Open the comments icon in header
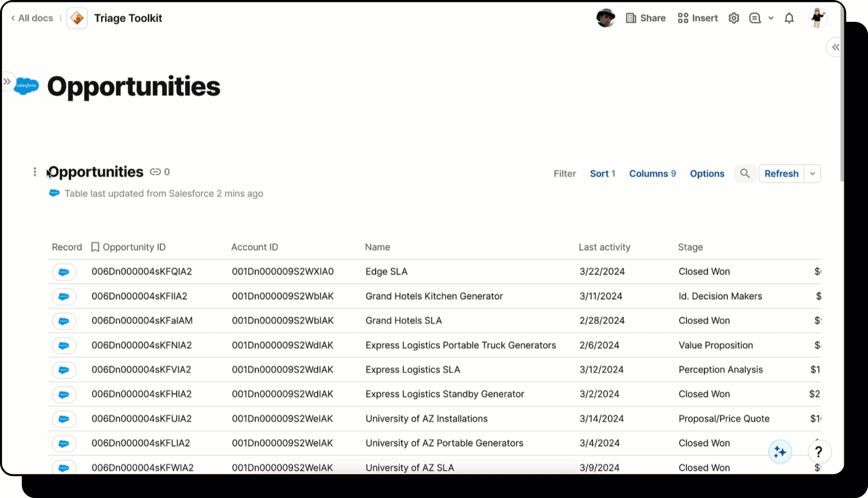 (755, 18)
